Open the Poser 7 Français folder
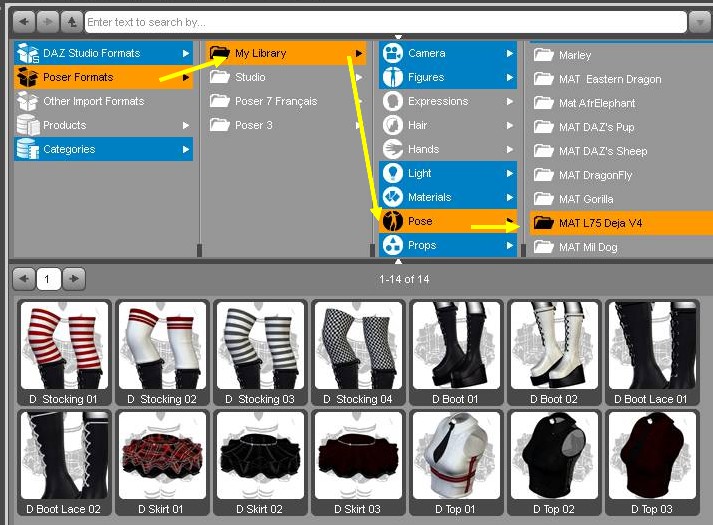 (x=285, y=101)
